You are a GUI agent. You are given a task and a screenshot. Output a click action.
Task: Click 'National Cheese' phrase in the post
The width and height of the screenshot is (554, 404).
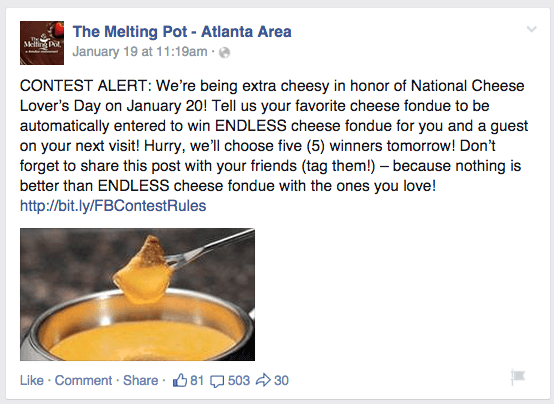(467, 86)
